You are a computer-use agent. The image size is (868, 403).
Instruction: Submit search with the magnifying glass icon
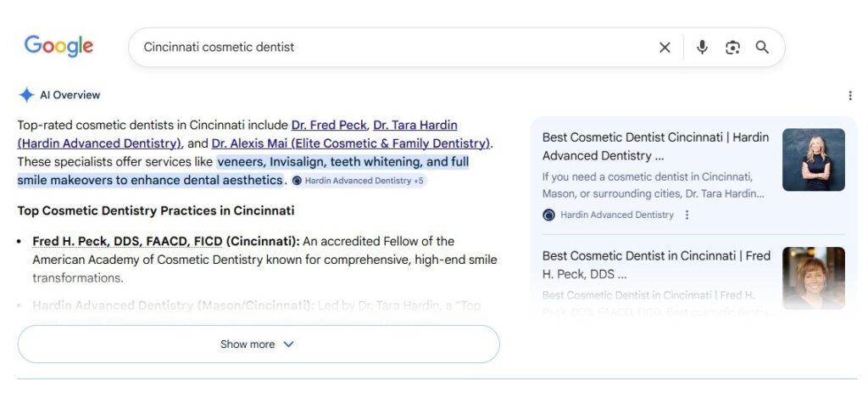pyautogui.click(x=762, y=48)
